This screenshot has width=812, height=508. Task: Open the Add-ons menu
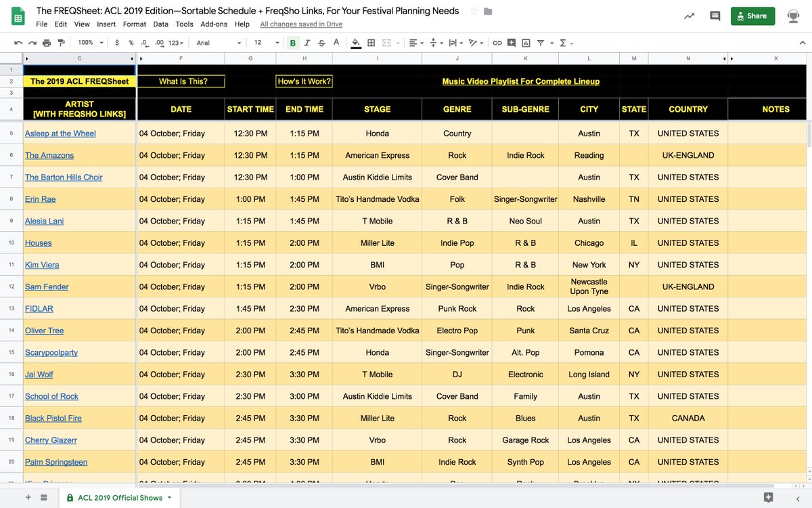tap(214, 24)
